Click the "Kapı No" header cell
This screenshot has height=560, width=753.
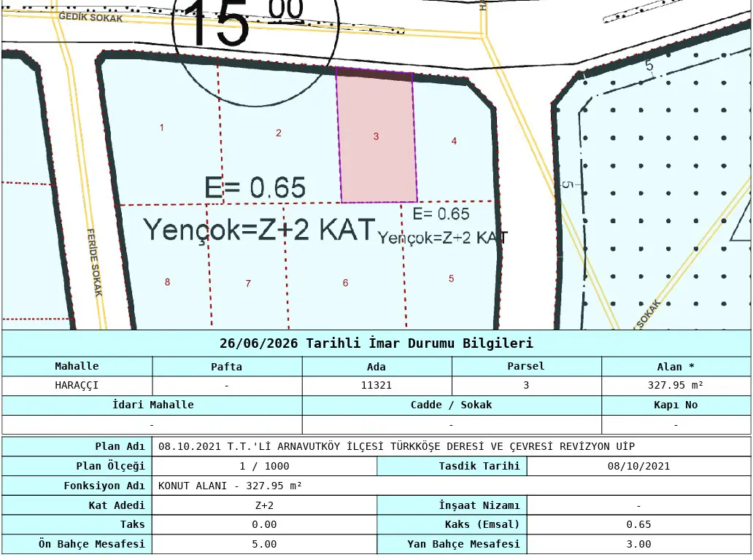676,405
